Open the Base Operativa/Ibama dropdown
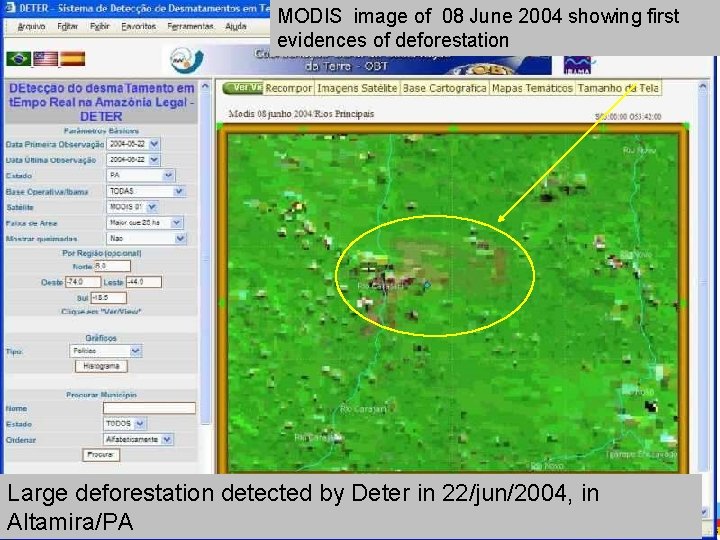 click(x=146, y=191)
